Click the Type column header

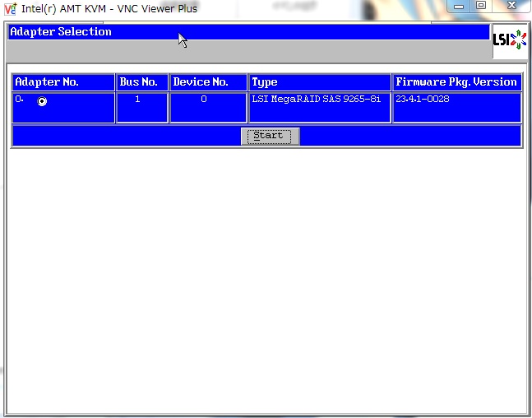pos(320,82)
